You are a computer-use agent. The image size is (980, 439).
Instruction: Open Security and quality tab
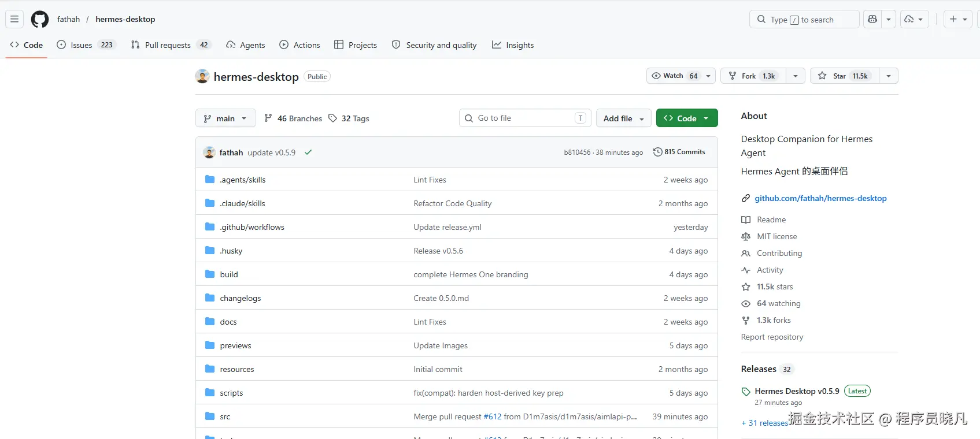(x=434, y=45)
